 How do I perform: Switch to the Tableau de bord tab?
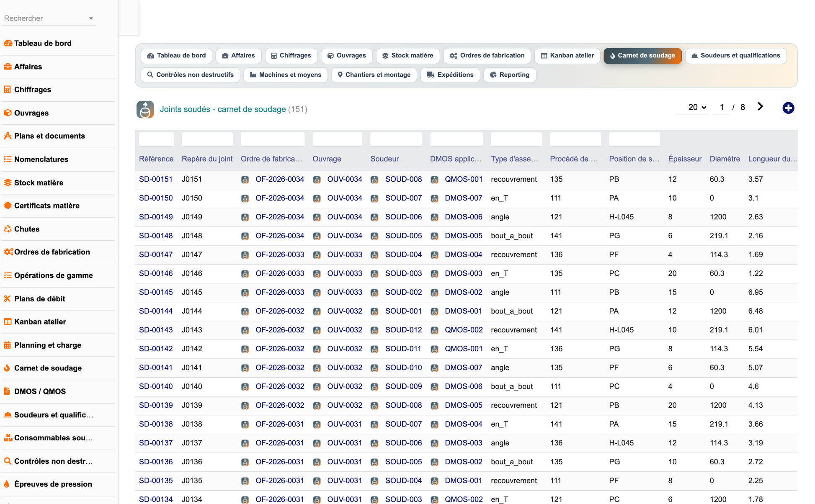pyautogui.click(x=176, y=56)
